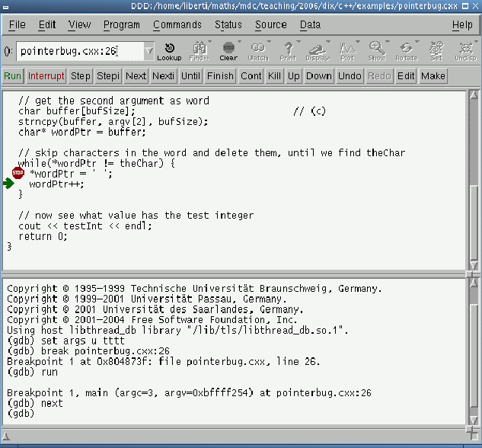Open the Source menu
Image resolution: width=482 pixels, height=448 pixels.
point(271,24)
